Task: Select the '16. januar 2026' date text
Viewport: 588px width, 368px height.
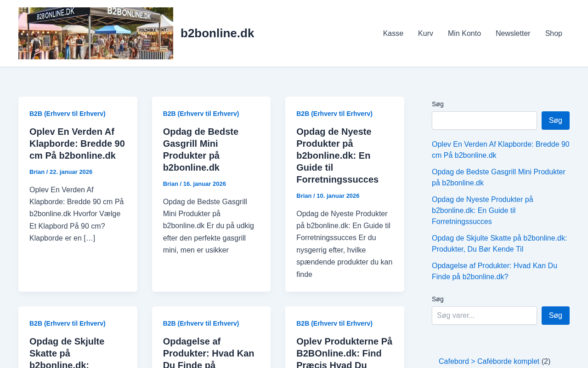Action: 204,184
